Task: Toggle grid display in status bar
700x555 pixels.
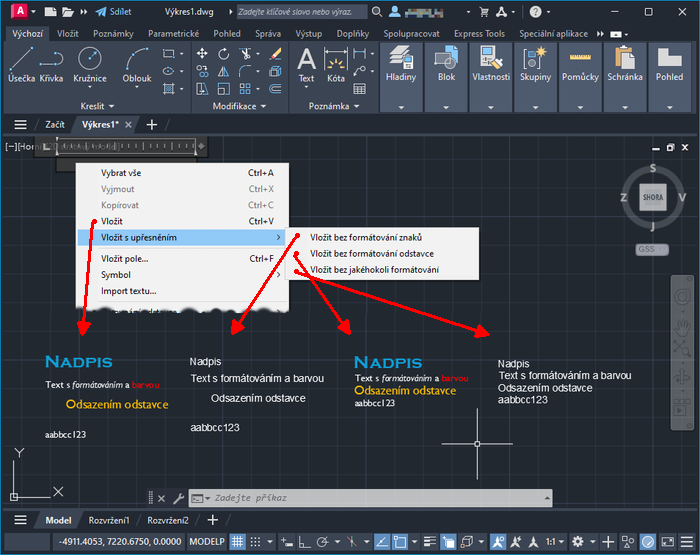Action: click(x=238, y=541)
